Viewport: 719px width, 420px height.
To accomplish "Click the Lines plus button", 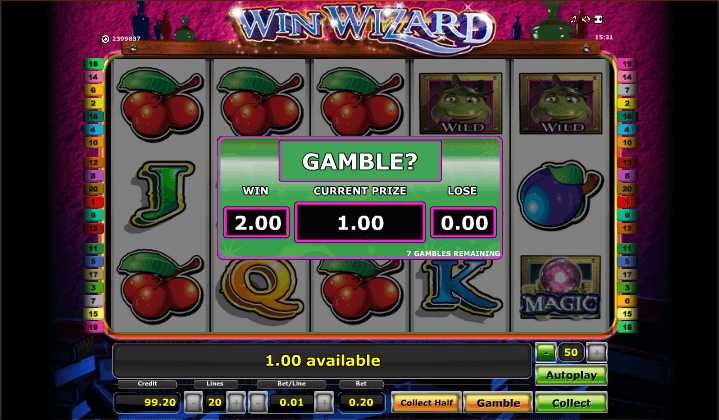I will tap(236, 403).
